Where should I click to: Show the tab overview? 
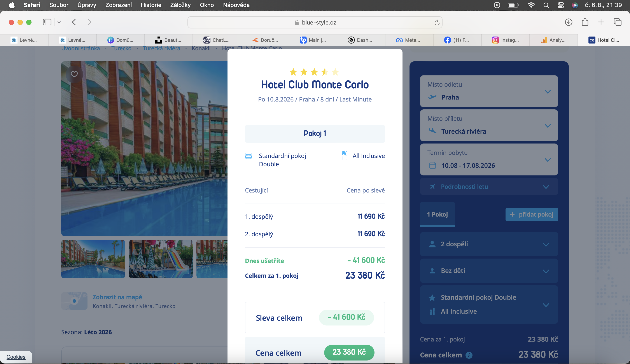pyautogui.click(x=618, y=22)
